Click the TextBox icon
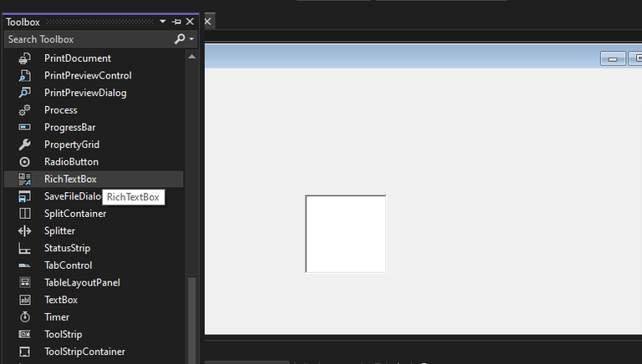 pos(24,300)
